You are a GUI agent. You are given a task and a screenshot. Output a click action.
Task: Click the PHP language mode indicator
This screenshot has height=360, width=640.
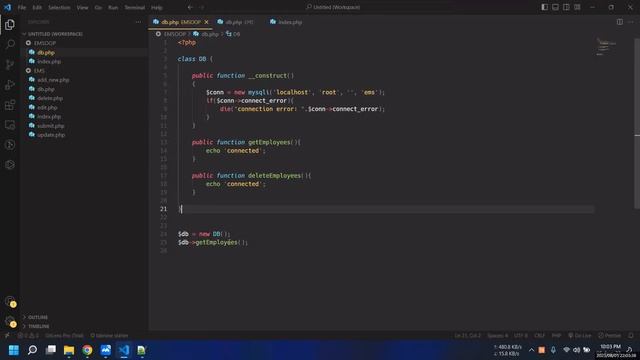pyautogui.click(x=556, y=336)
